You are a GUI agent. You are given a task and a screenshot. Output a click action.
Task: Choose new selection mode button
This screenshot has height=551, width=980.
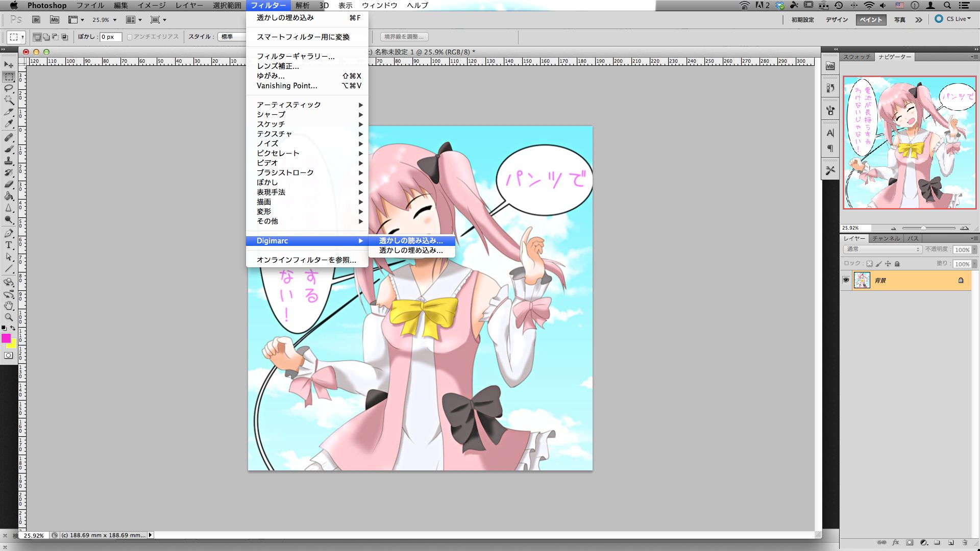(37, 37)
